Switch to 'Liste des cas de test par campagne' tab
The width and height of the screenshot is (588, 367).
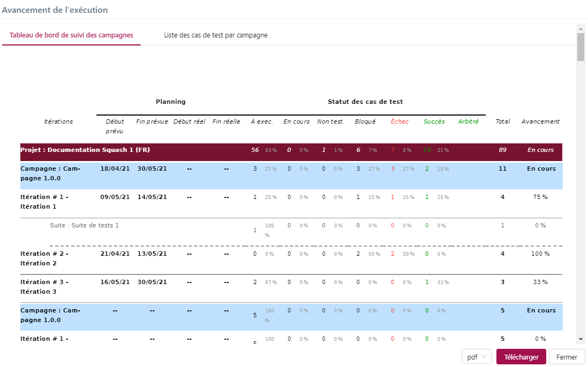[x=215, y=35]
